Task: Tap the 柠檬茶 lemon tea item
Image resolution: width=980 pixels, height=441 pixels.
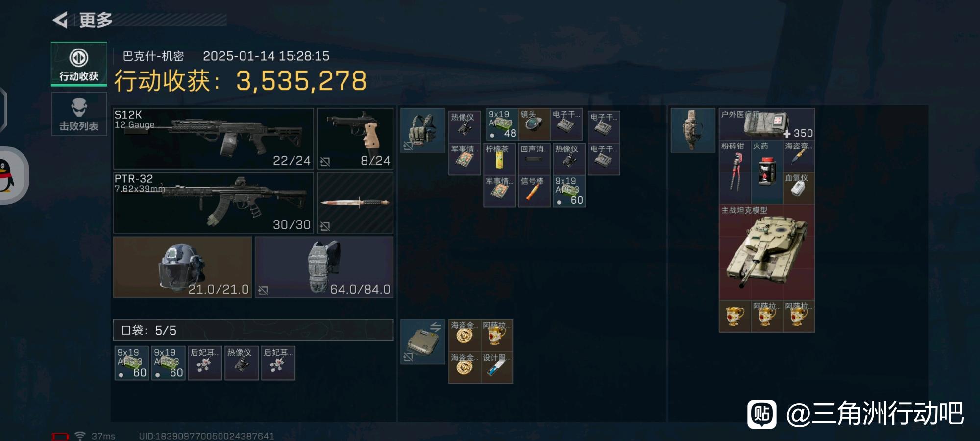Action: pyautogui.click(x=499, y=159)
